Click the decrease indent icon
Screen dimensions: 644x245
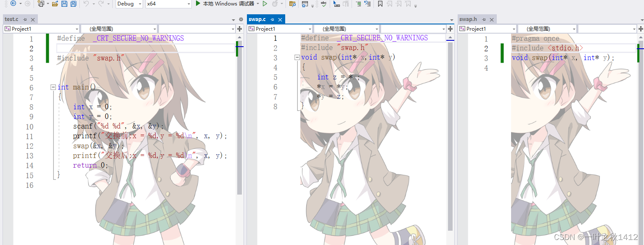tap(367, 3)
